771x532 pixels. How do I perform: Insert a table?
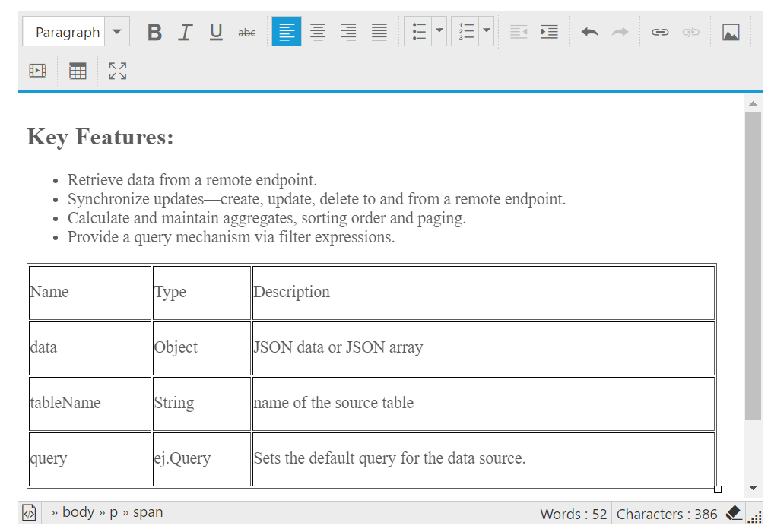[78, 71]
